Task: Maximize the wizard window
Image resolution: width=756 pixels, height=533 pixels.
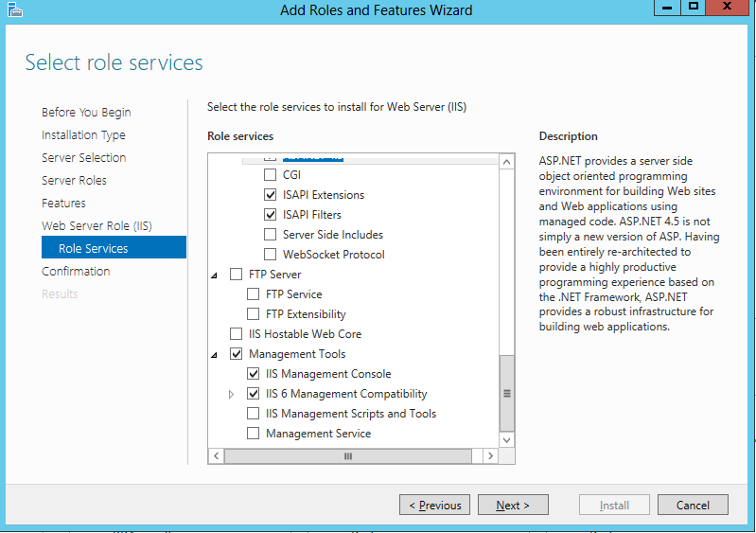Action: point(693,8)
